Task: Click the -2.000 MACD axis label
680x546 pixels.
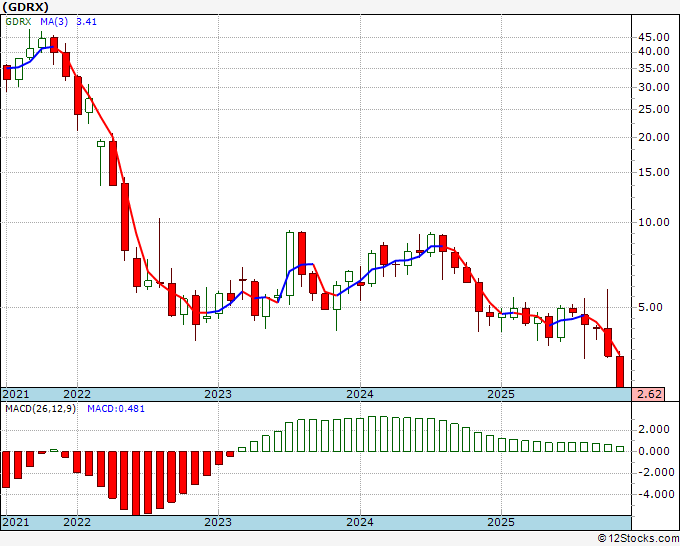Action: [654, 473]
